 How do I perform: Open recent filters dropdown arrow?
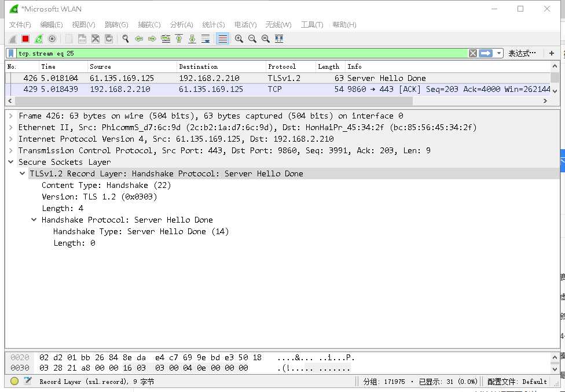click(x=498, y=53)
